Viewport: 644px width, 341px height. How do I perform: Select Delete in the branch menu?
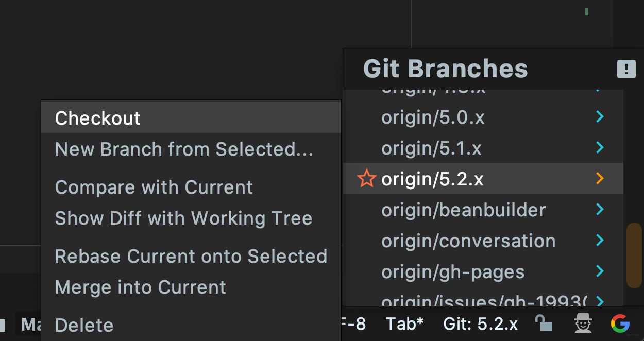pos(84,326)
